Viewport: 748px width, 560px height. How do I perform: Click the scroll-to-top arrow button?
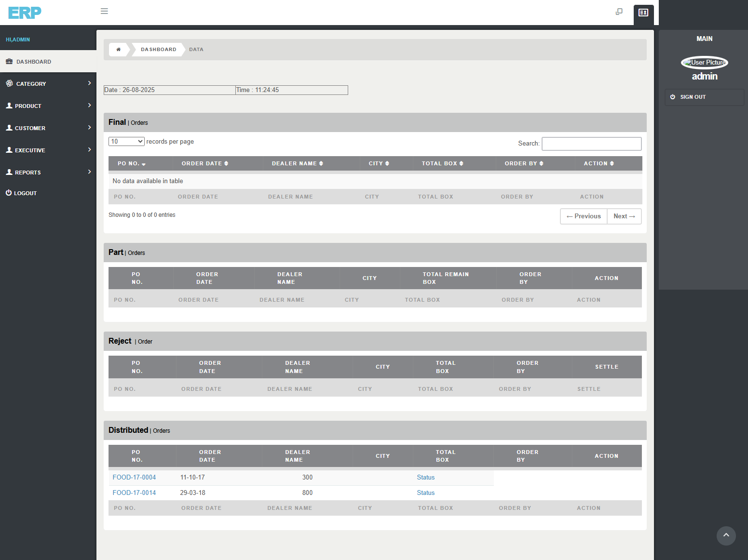coord(726,535)
